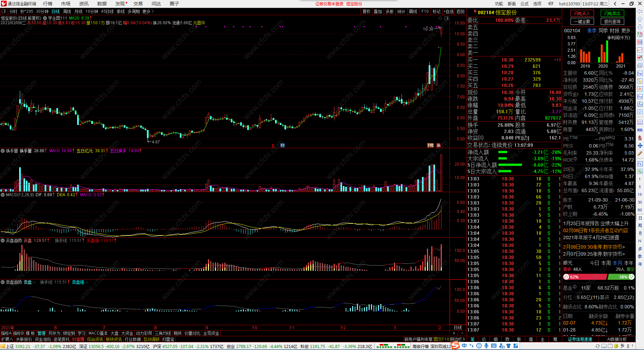Click the 闪电买入 button

point(582,13)
